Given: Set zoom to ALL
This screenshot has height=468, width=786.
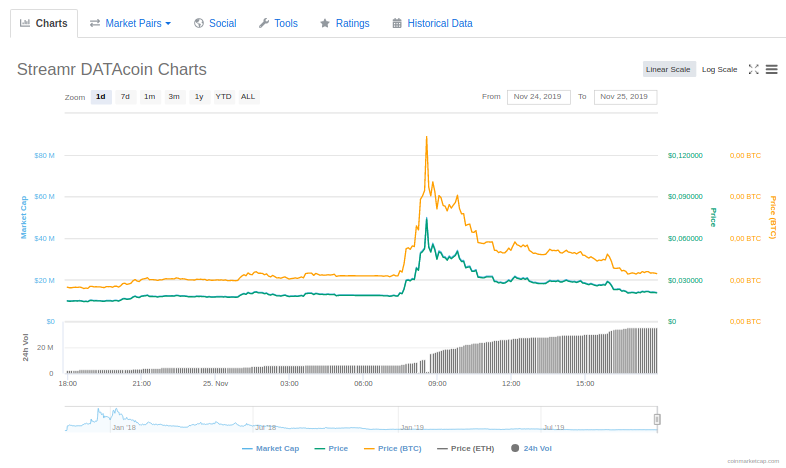Looking at the screenshot, I should 248,97.
